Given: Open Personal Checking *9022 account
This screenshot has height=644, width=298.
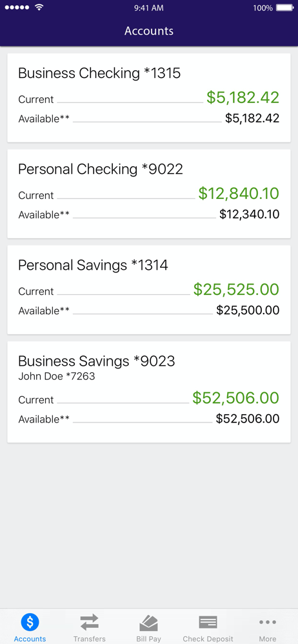Looking at the screenshot, I should [149, 193].
